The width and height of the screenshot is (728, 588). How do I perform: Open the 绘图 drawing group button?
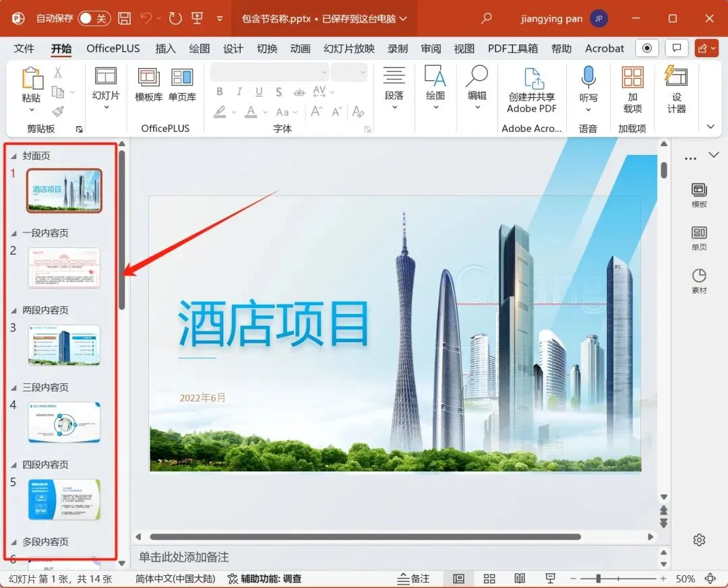435,89
